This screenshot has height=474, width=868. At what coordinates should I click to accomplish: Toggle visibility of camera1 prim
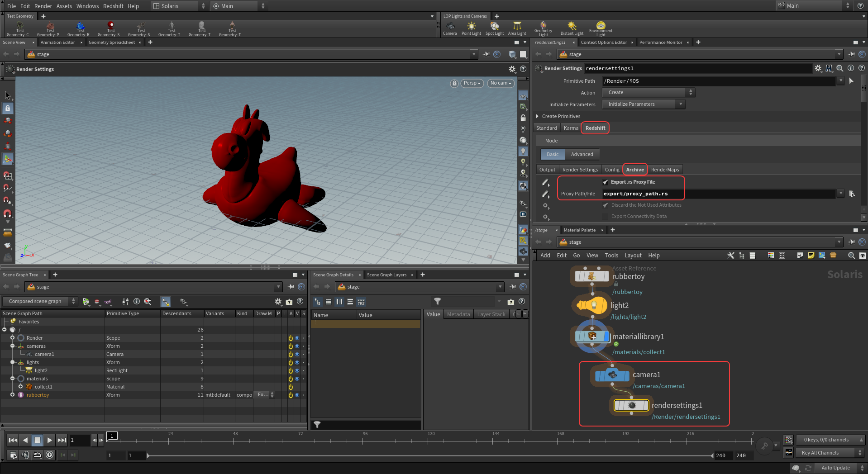pyautogui.click(x=297, y=355)
